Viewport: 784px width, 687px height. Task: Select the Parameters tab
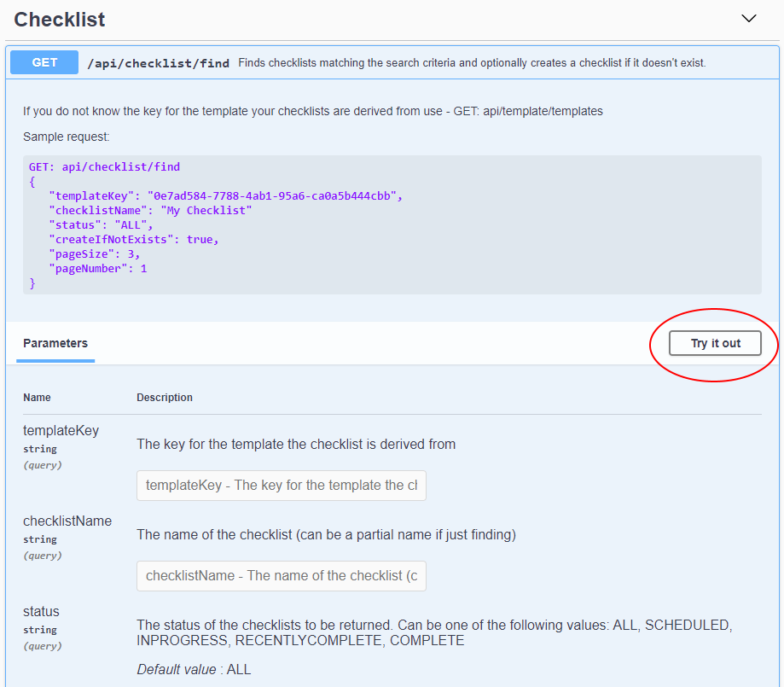(55, 343)
